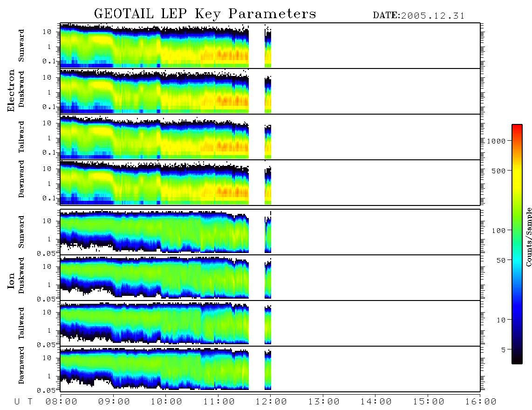The width and height of the screenshot is (532, 410).
Task: Click the "08:00" time tick label
Action: (x=61, y=402)
